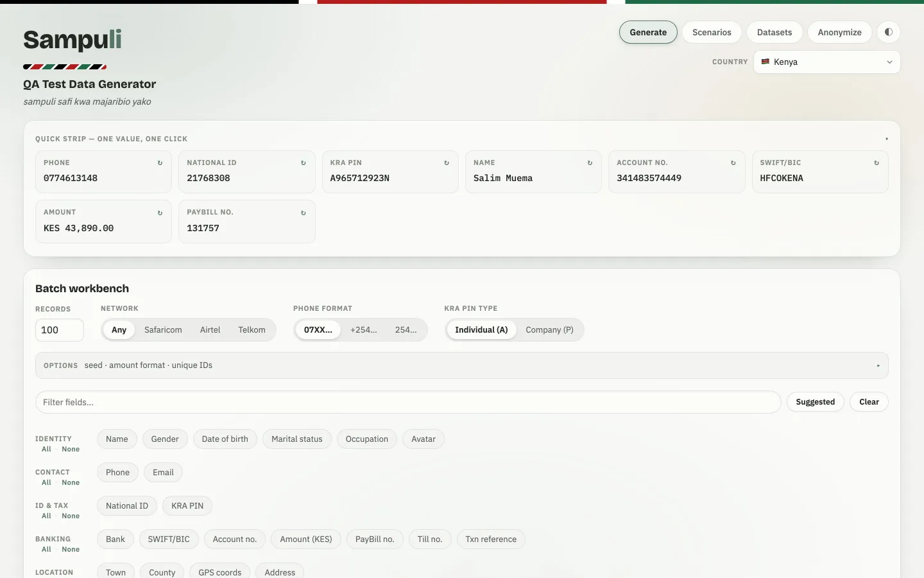Regenerate the National ID quick value

(304, 163)
